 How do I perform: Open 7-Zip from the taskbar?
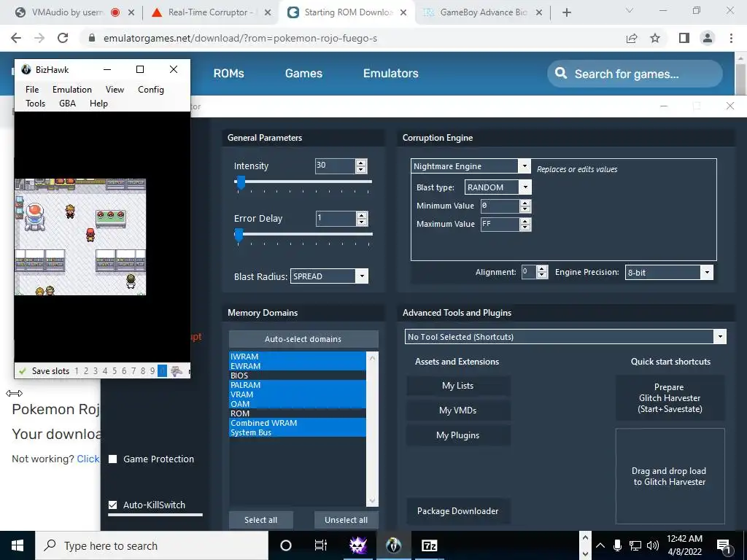(429, 545)
